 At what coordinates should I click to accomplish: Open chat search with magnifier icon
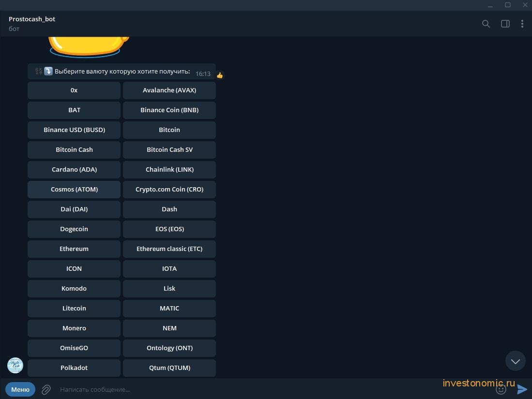click(486, 24)
